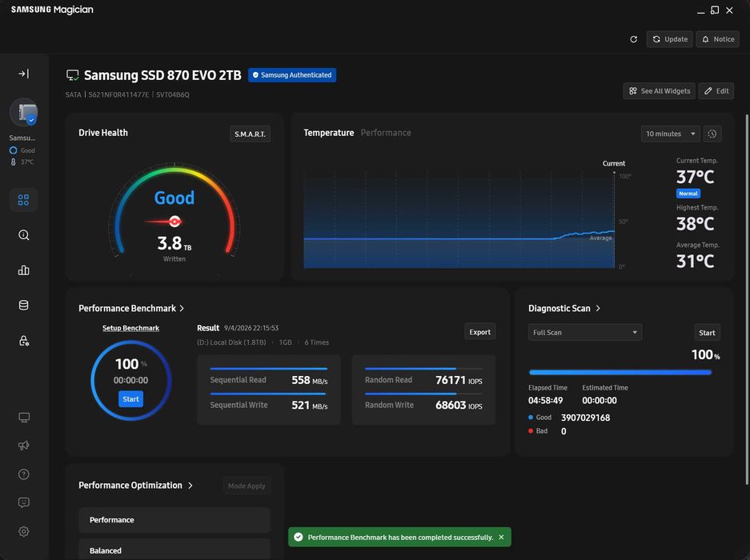Open the Setup Benchmark link
This screenshot has width=750, height=560.
pos(130,328)
